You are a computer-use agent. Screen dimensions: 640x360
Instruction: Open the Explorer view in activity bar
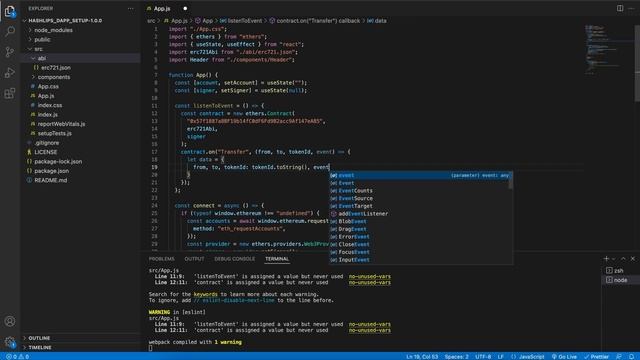(10, 11)
